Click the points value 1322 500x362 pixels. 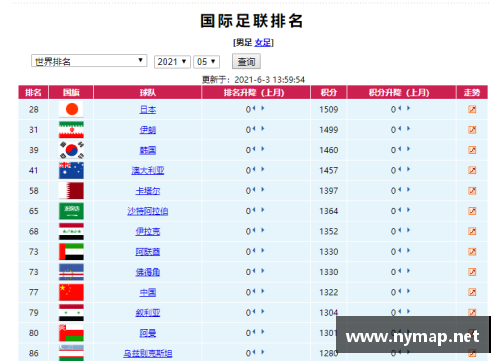(x=329, y=293)
